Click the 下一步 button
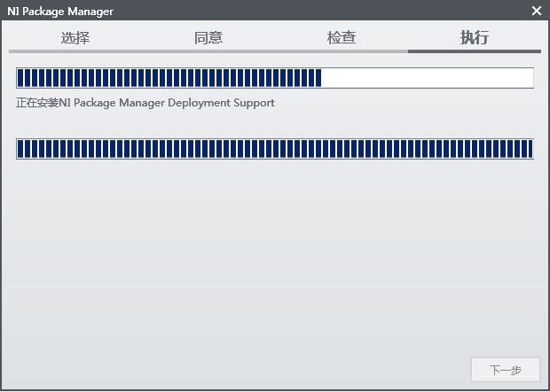Image resolution: width=550 pixels, height=392 pixels. (x=506, y=370)
